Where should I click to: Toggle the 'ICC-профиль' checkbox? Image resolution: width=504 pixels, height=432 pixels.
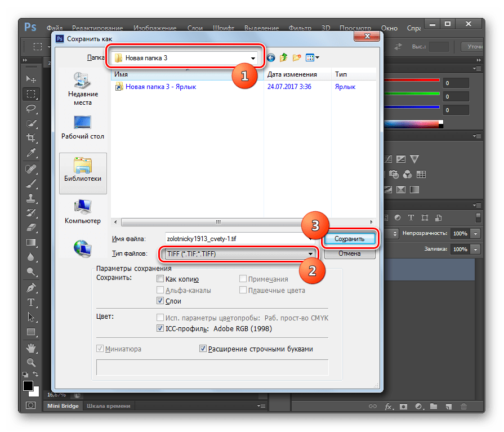click(160, 328)
